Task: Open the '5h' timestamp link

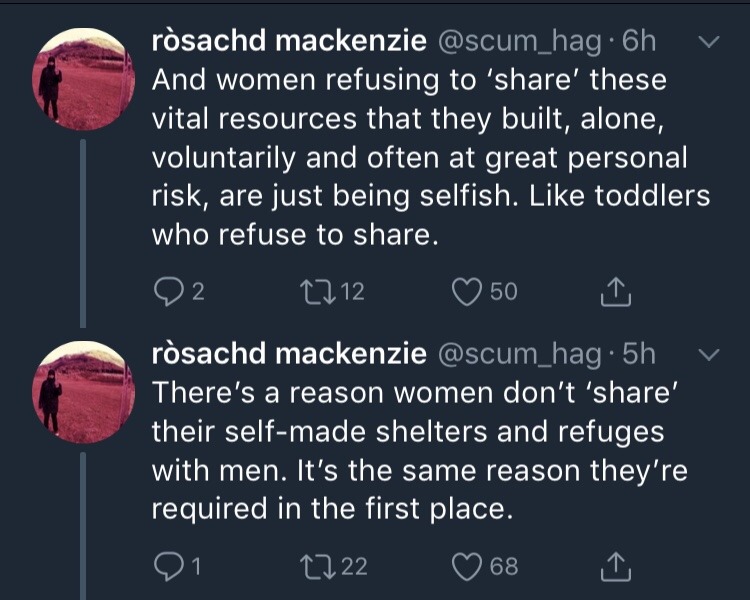Action: click(638, 354)
